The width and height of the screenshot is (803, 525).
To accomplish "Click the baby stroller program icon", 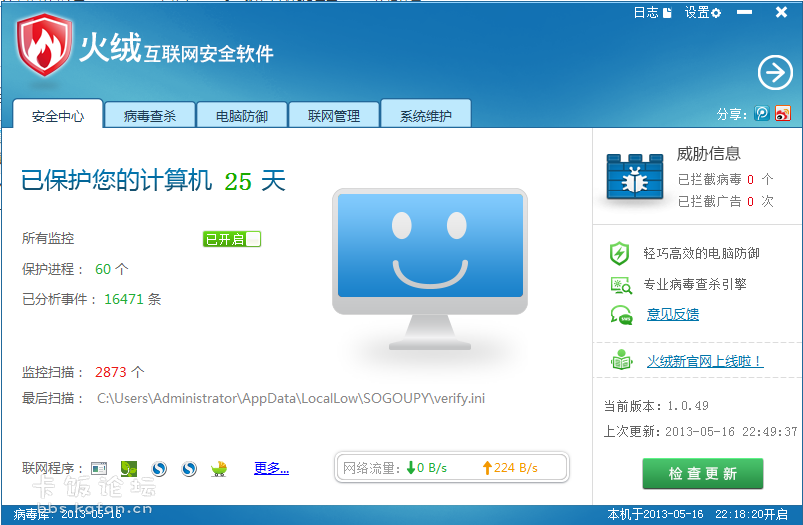I will 219,468.
